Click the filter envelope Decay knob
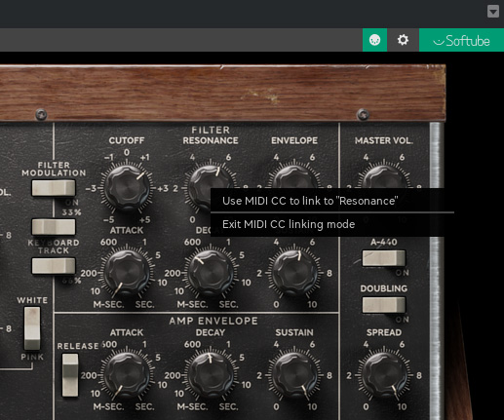 211,273
